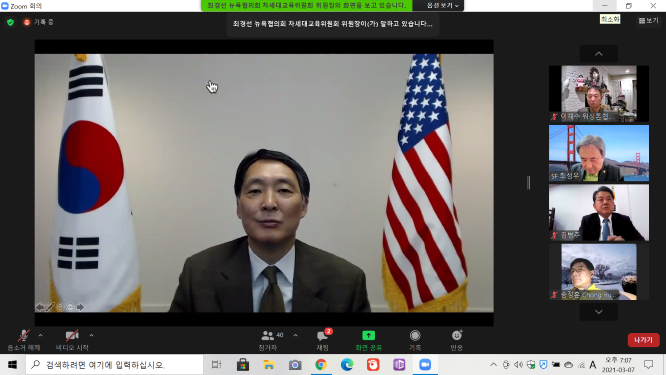The image size is (666, 375).
Task: Select the Washington participant video thumbnail
Action: [598, 93]
